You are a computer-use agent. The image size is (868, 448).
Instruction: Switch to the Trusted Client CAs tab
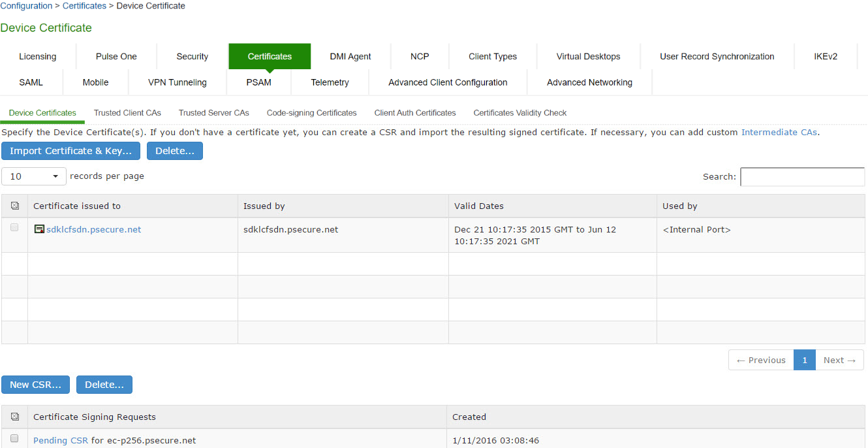tap(127, 113)
